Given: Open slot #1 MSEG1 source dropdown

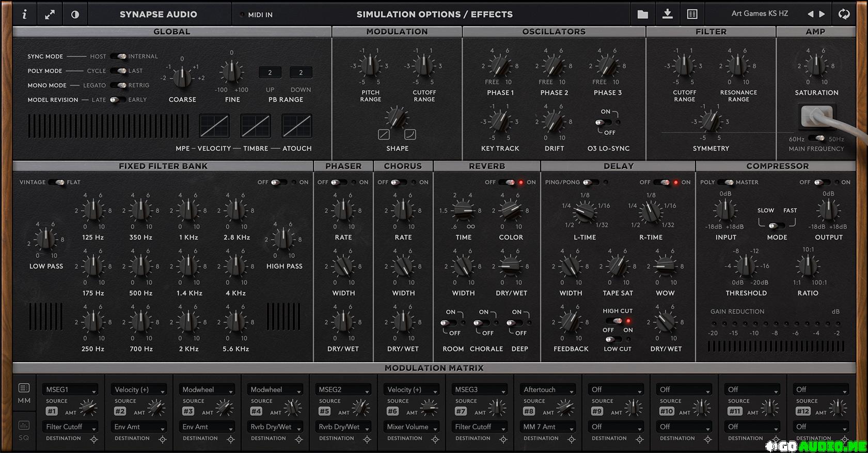Looking at the screenshot, I should 70,389.
